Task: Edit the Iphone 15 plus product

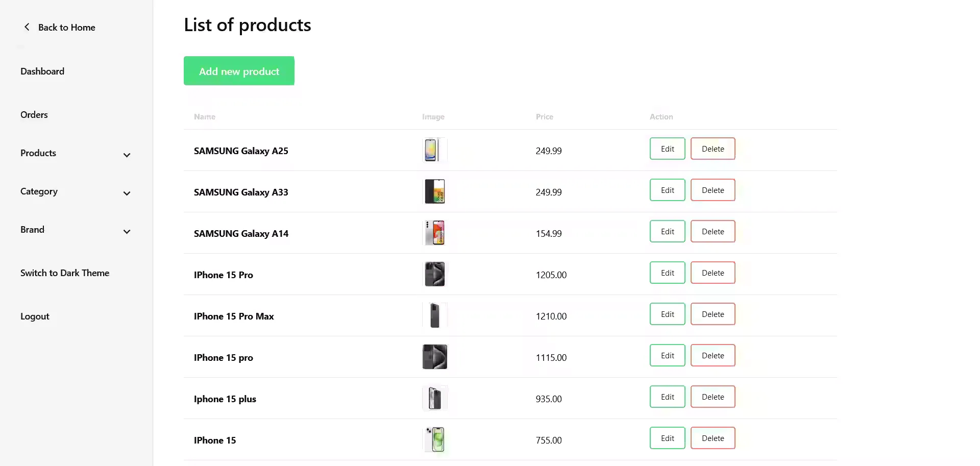Action: pyautogui.click(x=667, y=397)
